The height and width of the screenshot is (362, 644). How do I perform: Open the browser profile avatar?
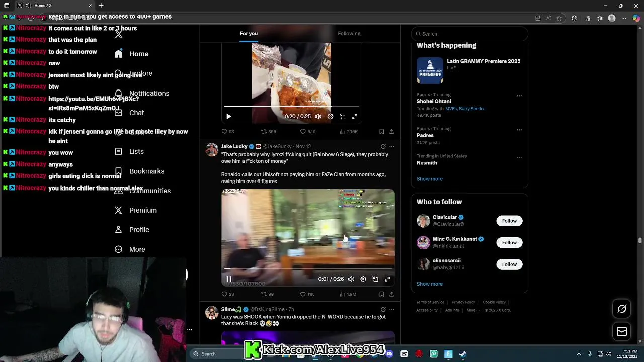pos(612,18)
